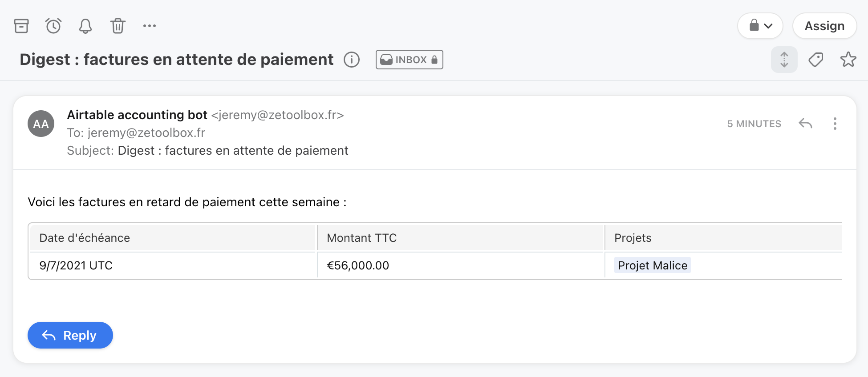This screenshot has height=377, width=868.
Task: Click the Date d'échéance column header
Action: (173, 238)
